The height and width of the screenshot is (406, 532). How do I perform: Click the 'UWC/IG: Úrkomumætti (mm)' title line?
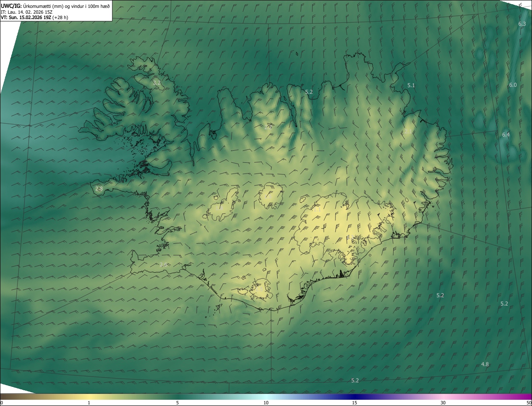tap(55, 6)
